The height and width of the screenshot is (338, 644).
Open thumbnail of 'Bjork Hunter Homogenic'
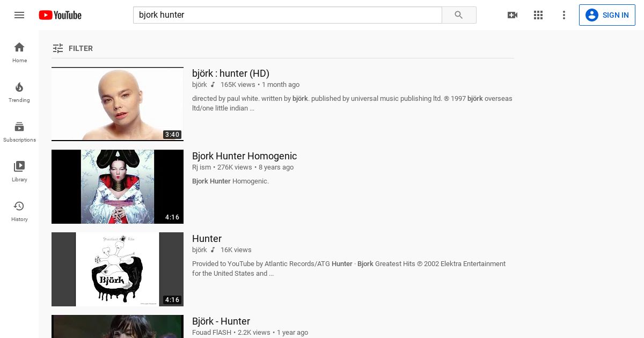(118, 187)
